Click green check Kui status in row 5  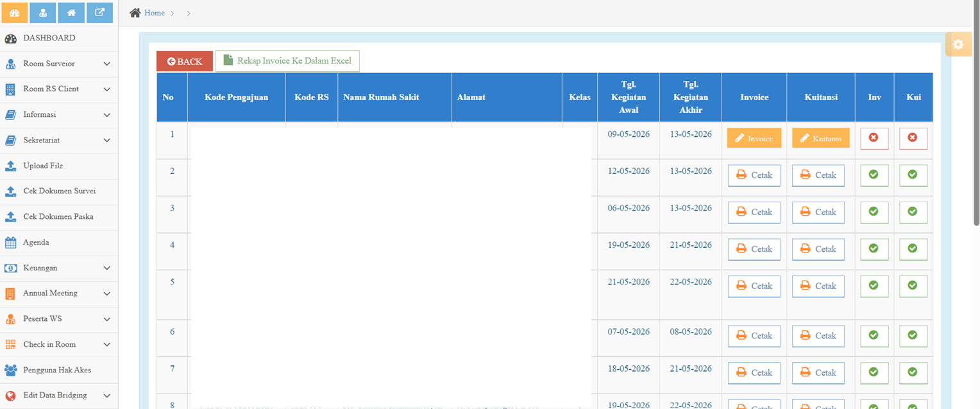click(x=913, y=286)
